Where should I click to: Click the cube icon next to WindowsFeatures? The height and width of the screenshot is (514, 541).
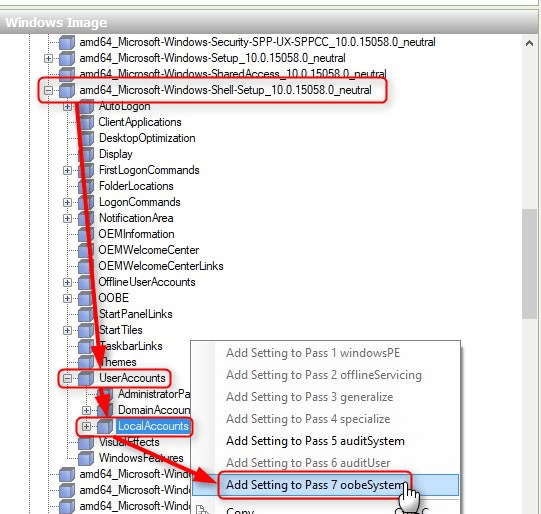coord(86,458)
